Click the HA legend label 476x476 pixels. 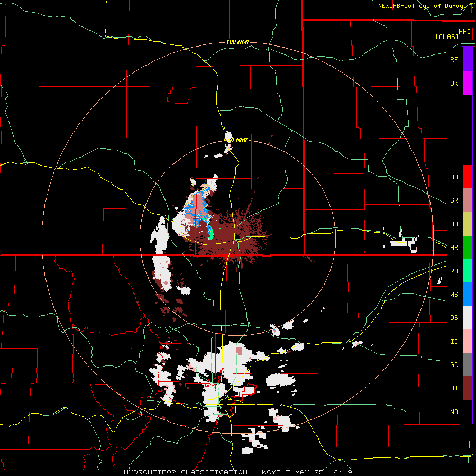click(x=454, y=177)
